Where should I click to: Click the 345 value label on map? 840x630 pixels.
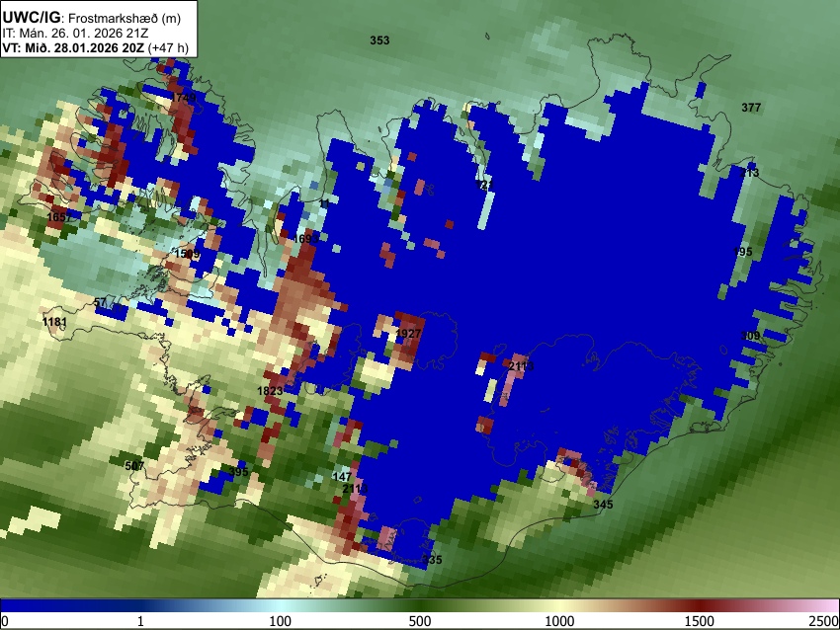click(603, 505)
